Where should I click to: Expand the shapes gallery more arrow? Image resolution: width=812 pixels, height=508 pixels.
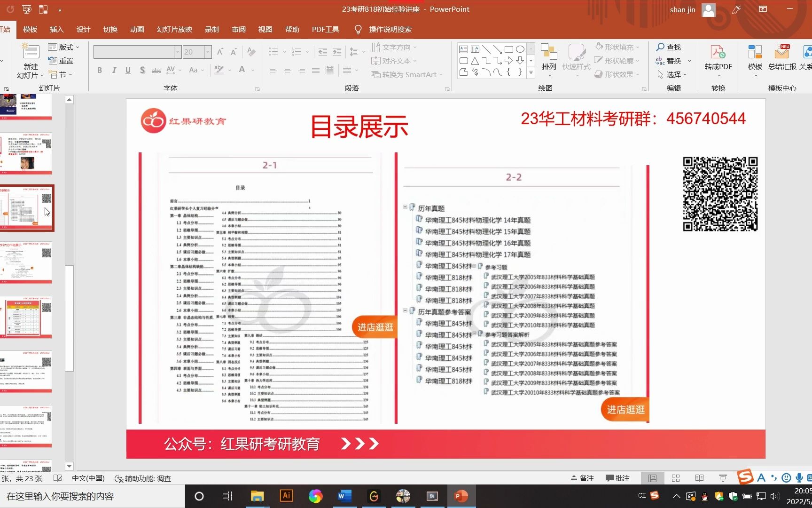point(531,72)
